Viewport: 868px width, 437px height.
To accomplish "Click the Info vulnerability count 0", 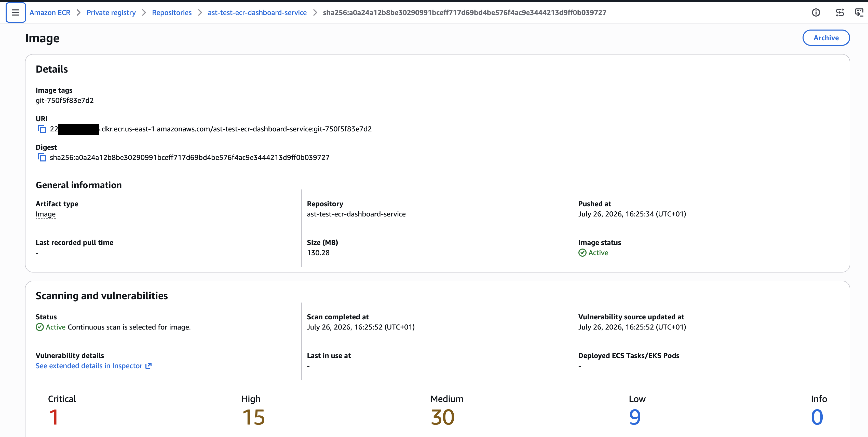I will coord(817,417).
